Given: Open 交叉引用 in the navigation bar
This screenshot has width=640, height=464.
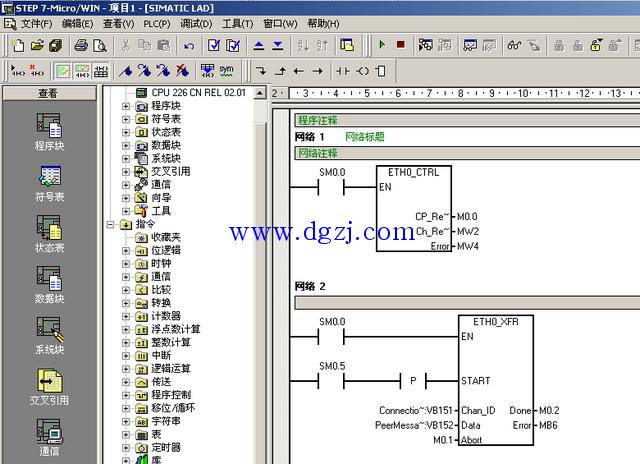Looking at the screenshot, I should [x=49, y=387].
